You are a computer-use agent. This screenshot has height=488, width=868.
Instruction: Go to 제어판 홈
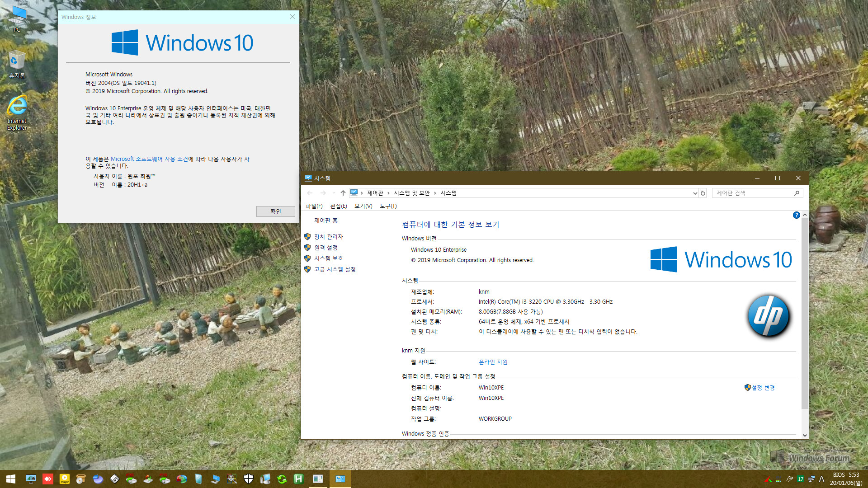click(x=326, y=221)
